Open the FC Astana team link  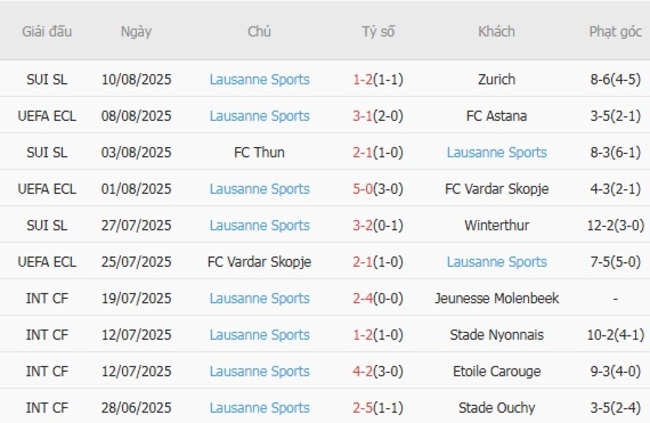point(496,116)
